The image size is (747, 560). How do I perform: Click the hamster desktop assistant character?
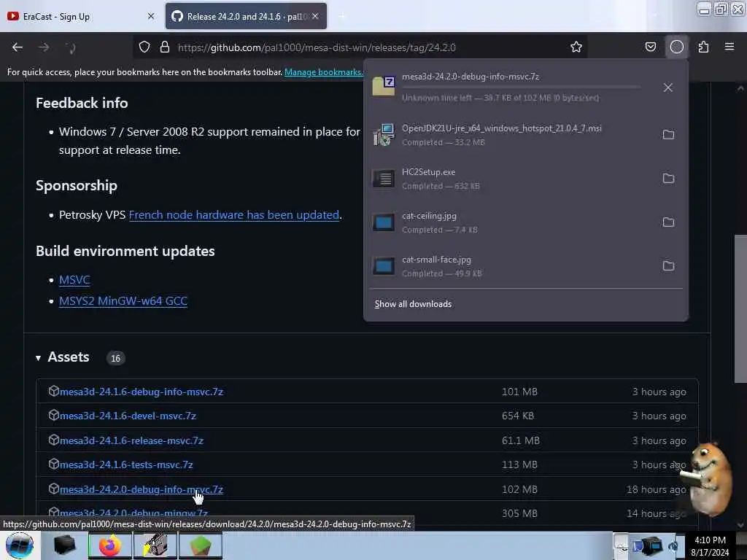pyautogui.click(x=709, y=480)
